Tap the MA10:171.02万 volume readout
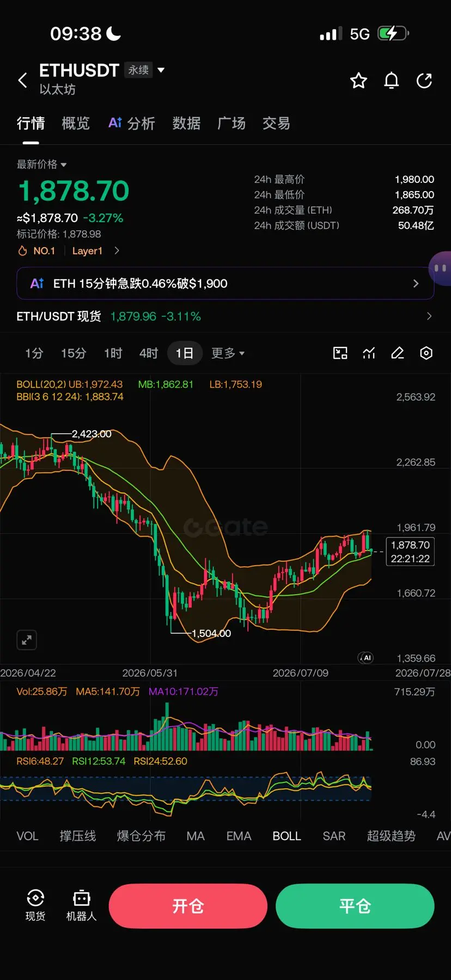The image size is (451, 980). (184, 691)
